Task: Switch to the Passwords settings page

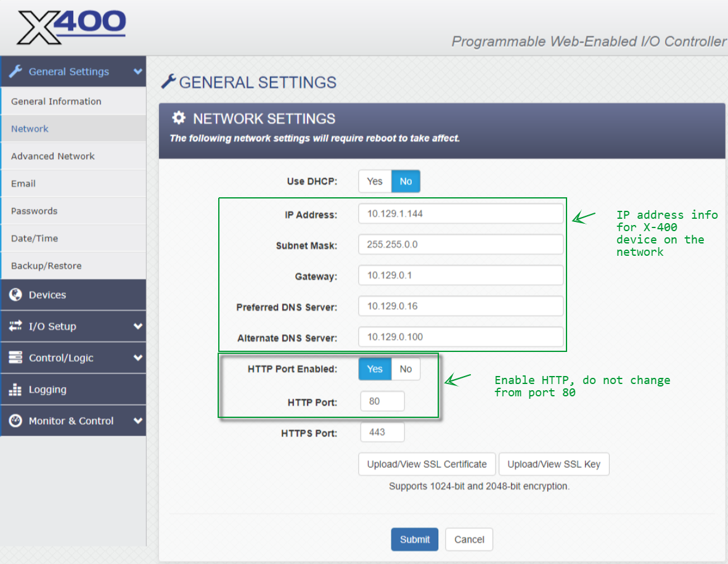Action: (34, 211)
